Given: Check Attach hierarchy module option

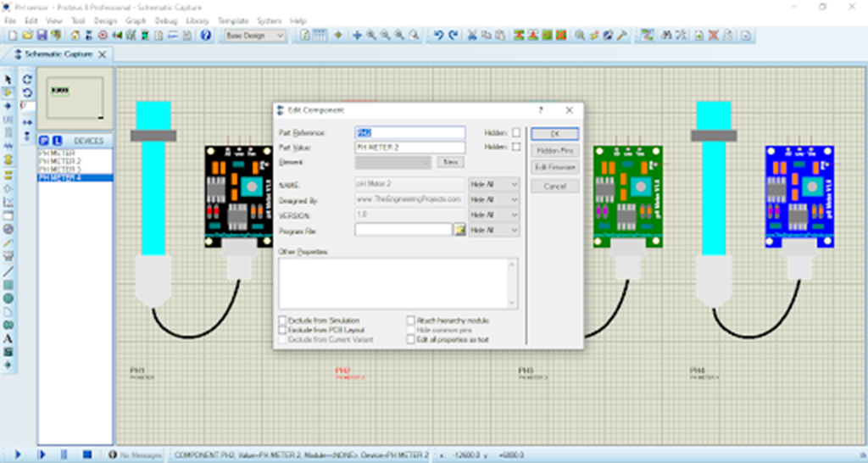Looking at the screenshot, I should [411, 320].
